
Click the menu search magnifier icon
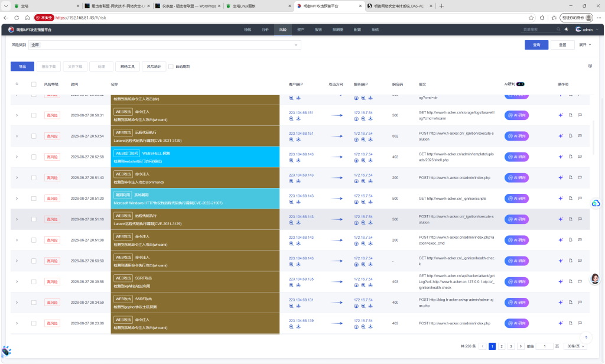tap(558, 30)
